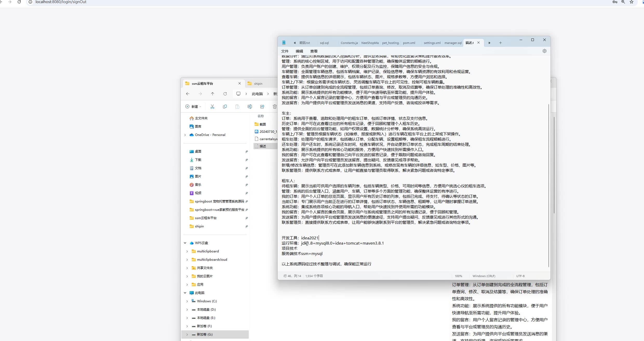The image size is (644, 341).
Task: Open the 查看 menu in Notepad
Action: tap(314, 51)
